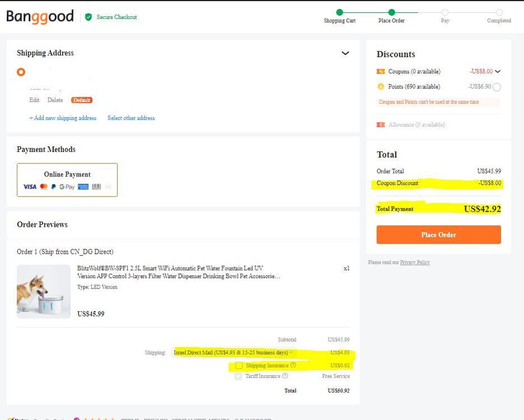Screen dimensions: 524x420
Task: Click Edit on the shipping address
Action: pyautogui.click(x=34, y=100)
